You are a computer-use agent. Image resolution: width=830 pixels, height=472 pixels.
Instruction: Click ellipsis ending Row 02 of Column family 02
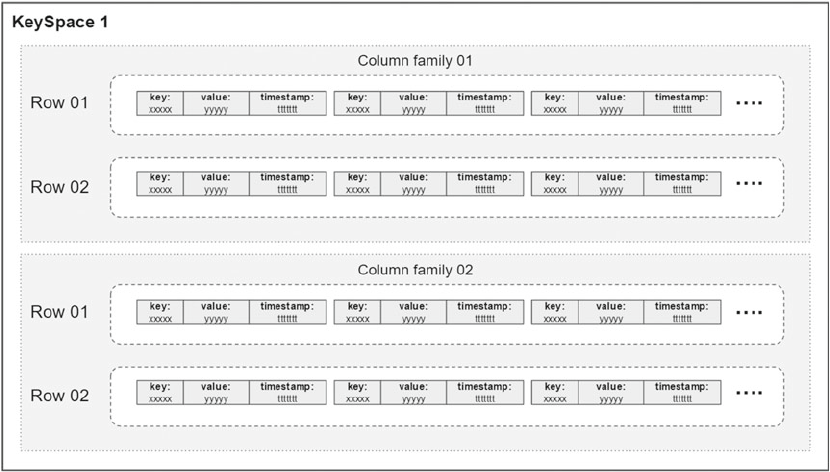click(x=749, y=393)
